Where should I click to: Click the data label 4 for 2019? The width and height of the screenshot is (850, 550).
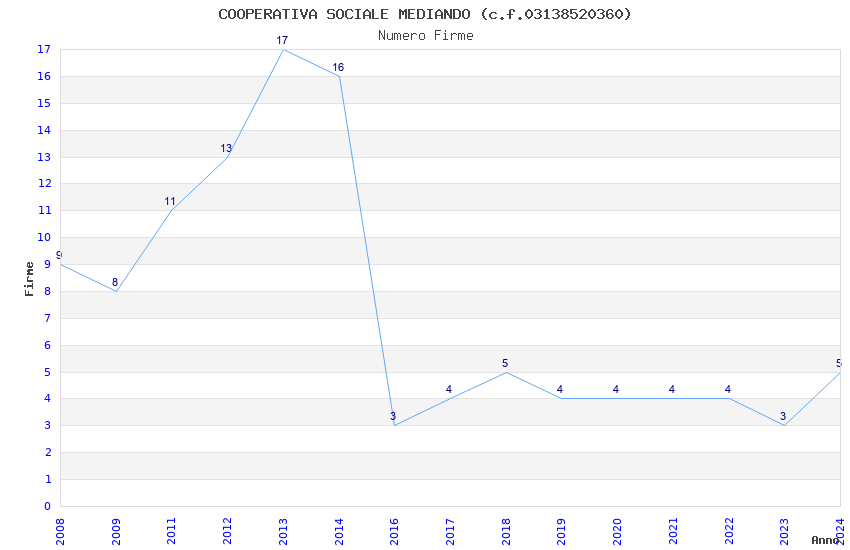coord(560,389)
